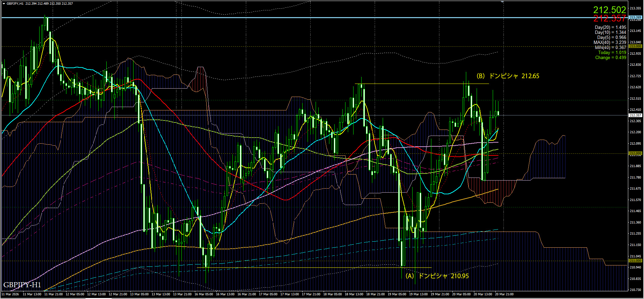Click the blue 213.269 price tag
Screen dimensions: 644x299
point(635,17)
